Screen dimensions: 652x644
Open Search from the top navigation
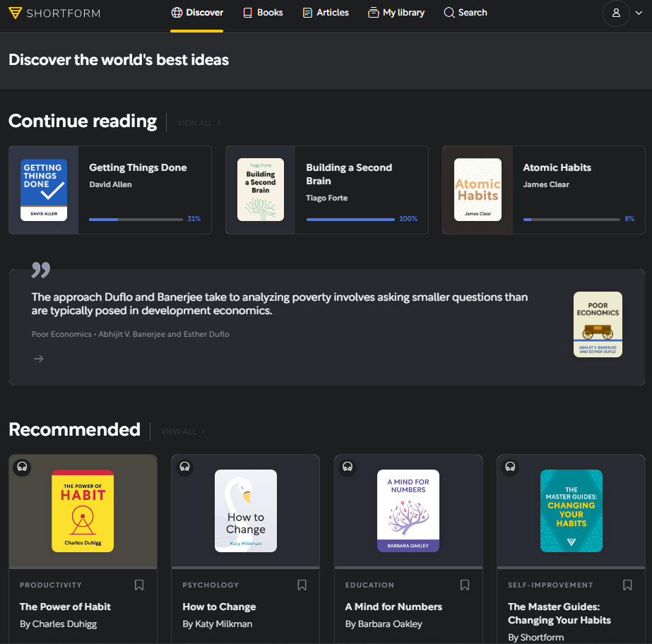(466, 13)
